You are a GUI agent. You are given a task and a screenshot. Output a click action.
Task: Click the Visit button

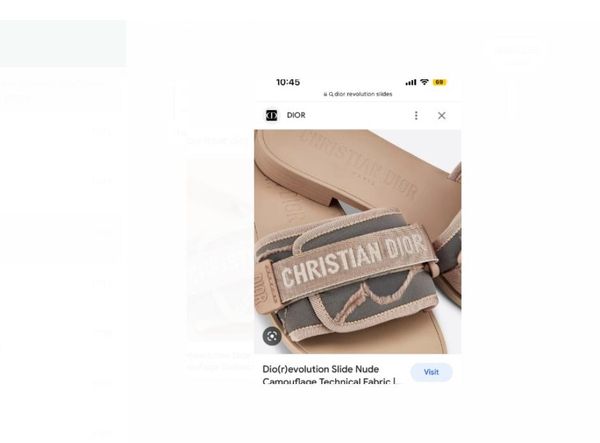(431, 372)
